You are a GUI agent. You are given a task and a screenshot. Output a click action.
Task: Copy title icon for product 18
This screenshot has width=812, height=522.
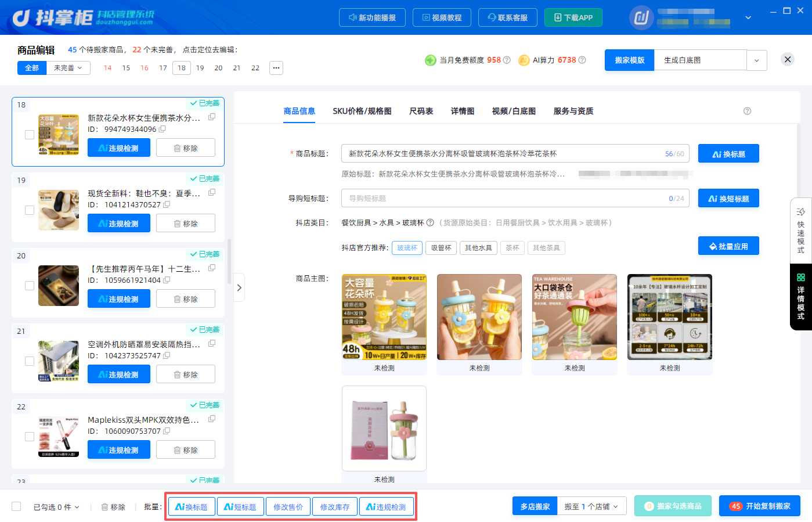[x=212, y=117]
